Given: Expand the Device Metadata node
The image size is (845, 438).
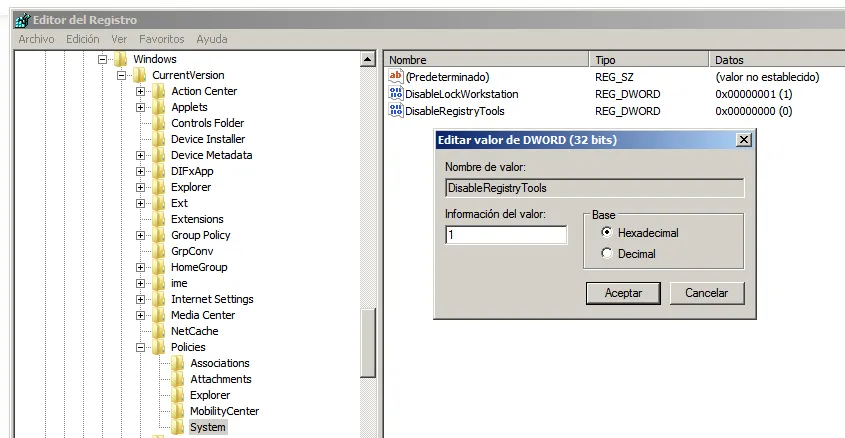Looking at the screenshot, I should (141, 155).
